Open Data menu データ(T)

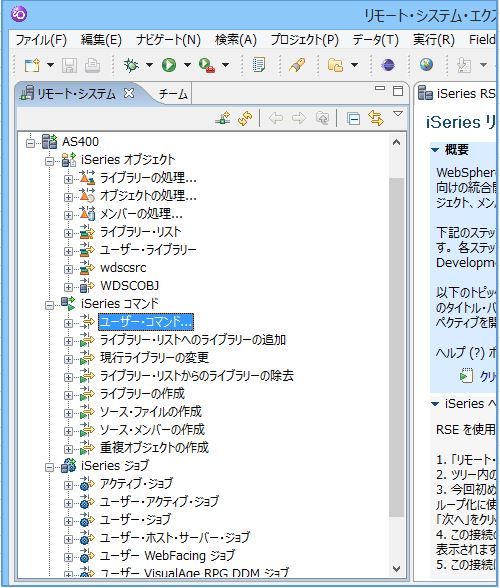point(375,40)
